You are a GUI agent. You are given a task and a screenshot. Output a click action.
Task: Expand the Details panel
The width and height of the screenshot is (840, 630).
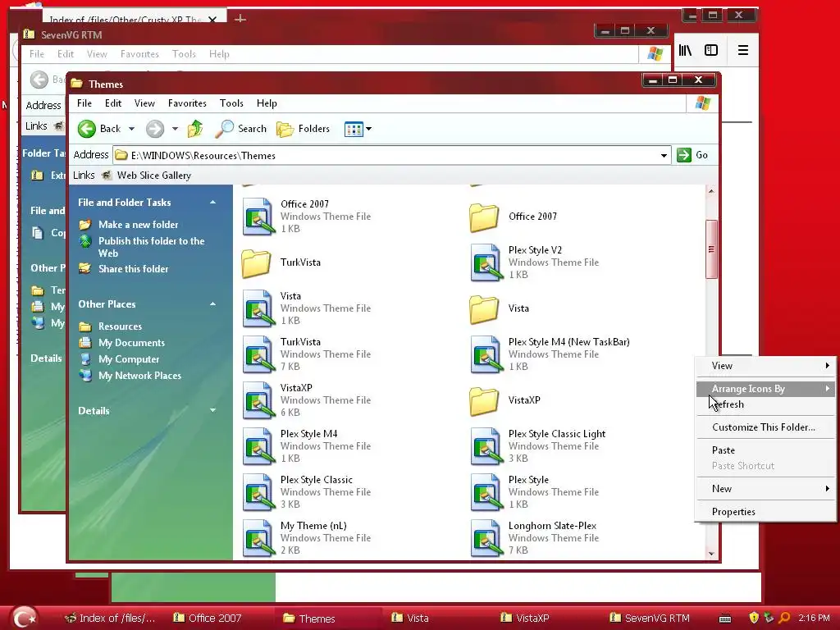(212, 410)
